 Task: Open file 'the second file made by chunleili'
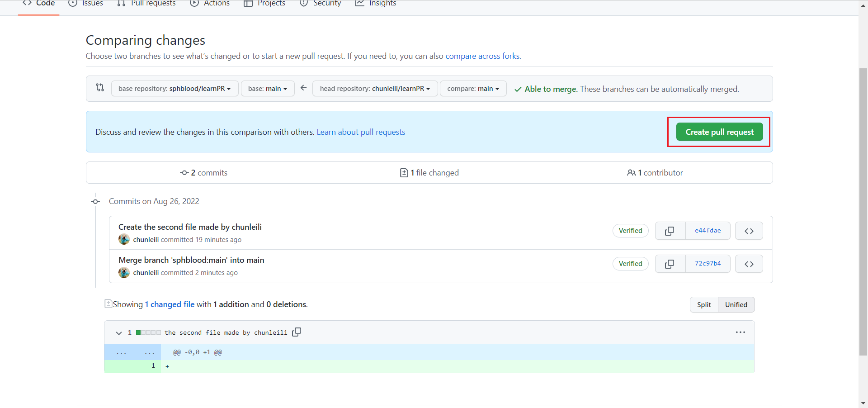tap(226, 333)
